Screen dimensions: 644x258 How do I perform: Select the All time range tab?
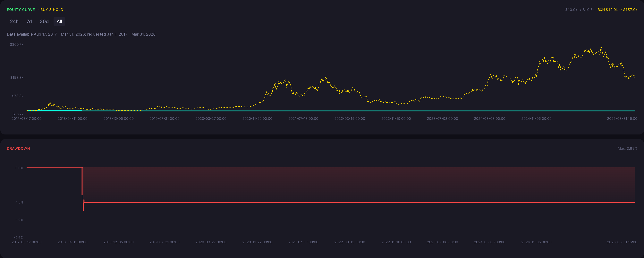(x=59, y=21)
